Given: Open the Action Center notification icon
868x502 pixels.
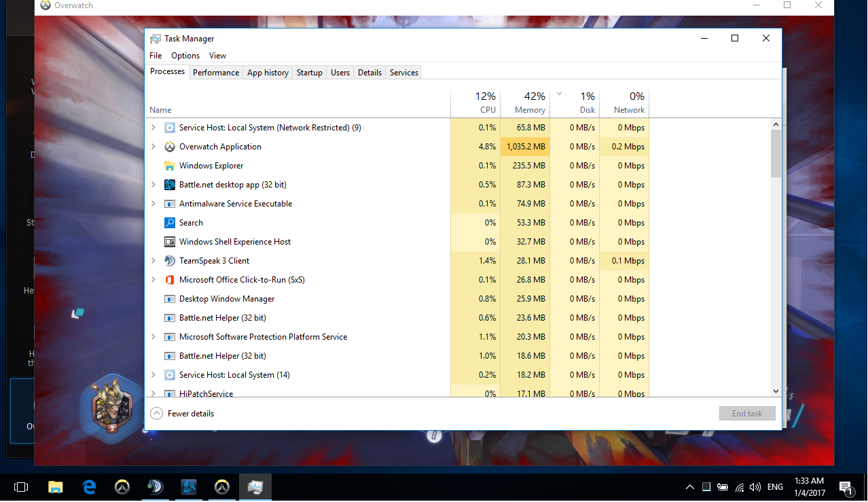Looking at the screenshot, I should pyautogui.click(x=846, y=487).
